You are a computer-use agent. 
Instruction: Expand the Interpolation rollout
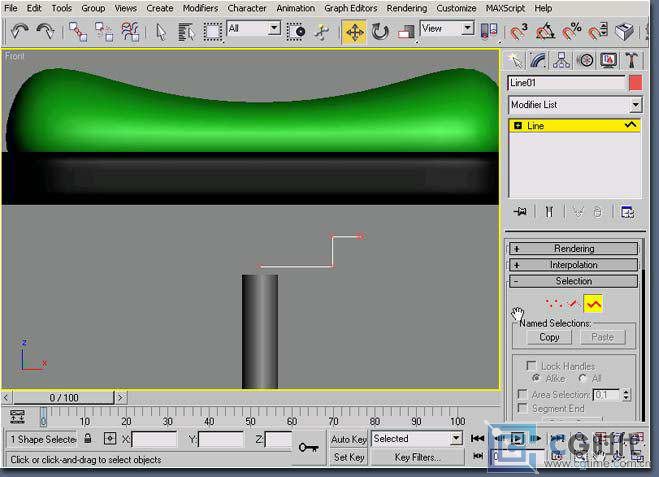(573, 265)
